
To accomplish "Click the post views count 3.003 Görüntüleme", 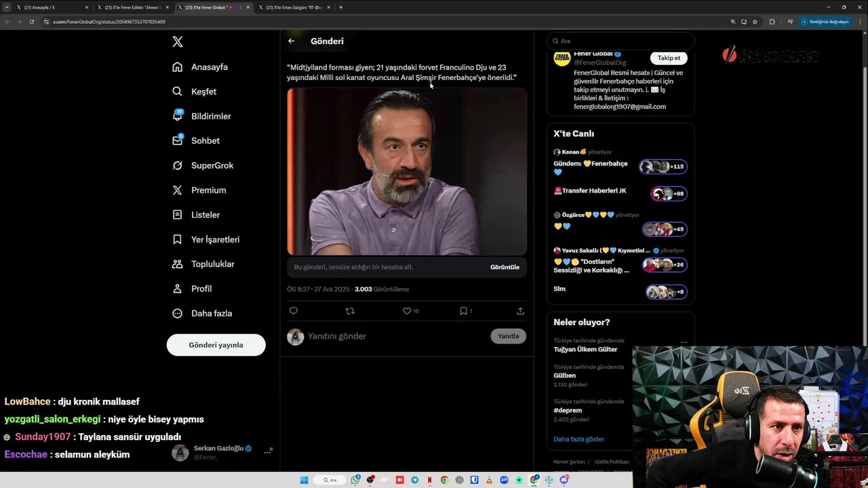I will tap(382, 289).
